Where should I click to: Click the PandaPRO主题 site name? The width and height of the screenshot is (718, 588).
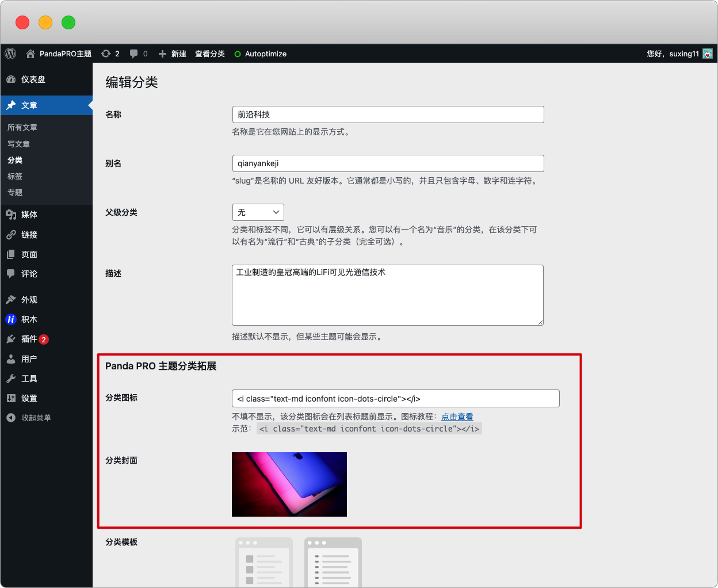click(x=66, y=54)
